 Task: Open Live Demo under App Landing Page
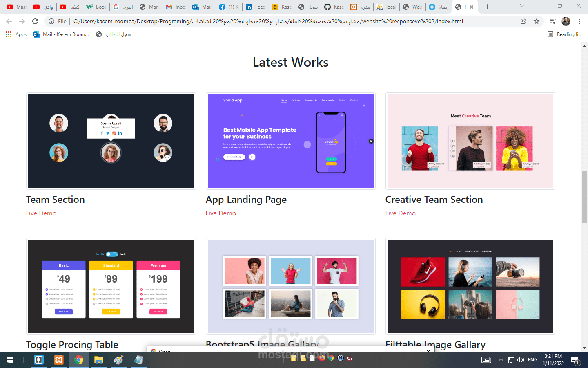tap(220, 213)
